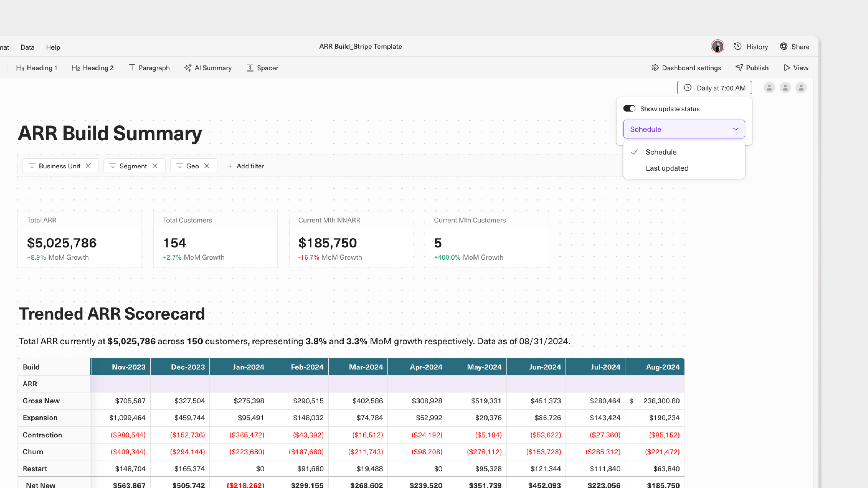
Task: Toggle Show update status switch
Action: click(x=629, y=109)
